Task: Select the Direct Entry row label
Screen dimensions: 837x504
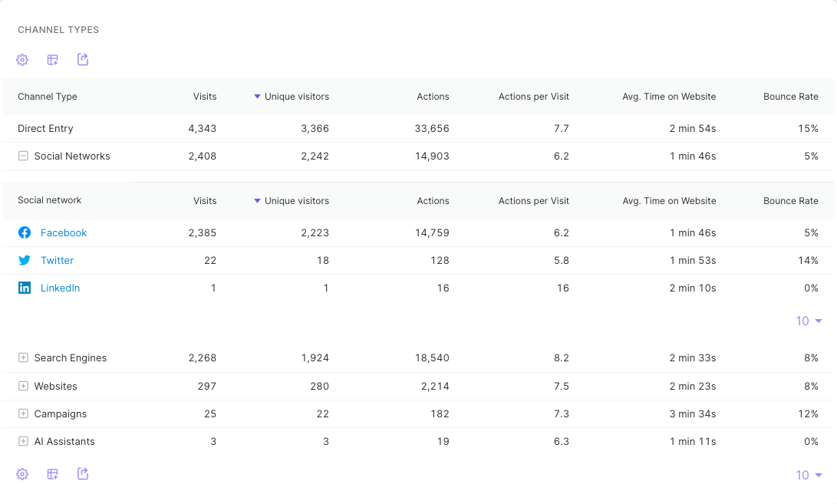Action: point(45,129)
